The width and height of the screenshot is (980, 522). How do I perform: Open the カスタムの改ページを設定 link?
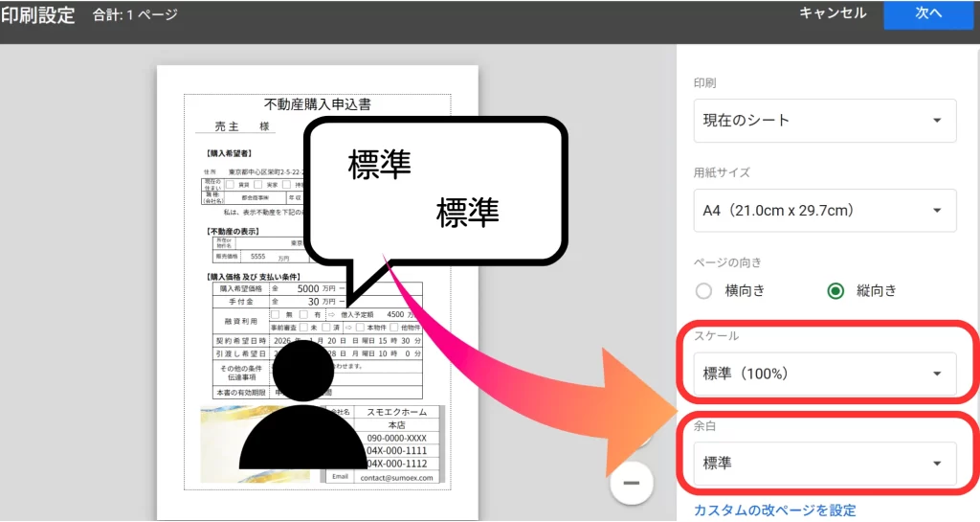click(774, 511)
